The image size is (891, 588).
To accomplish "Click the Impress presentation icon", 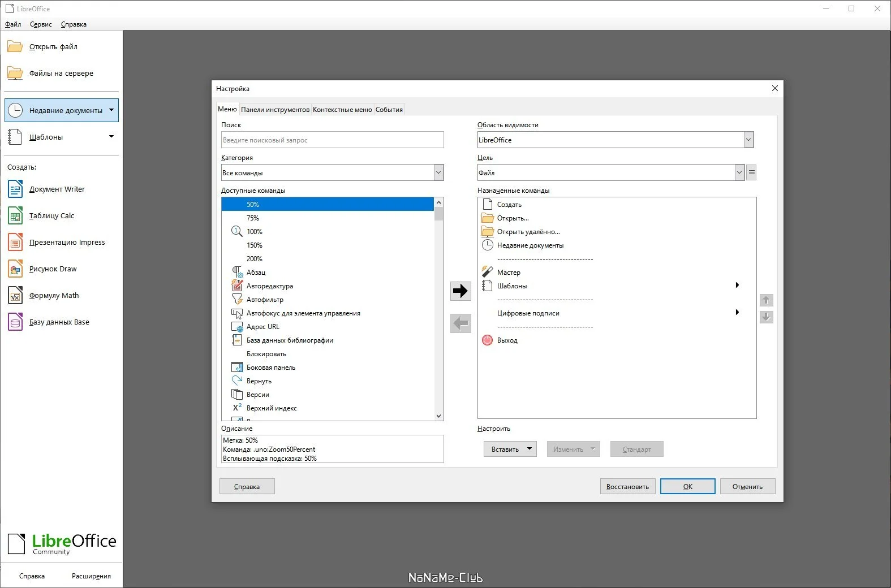I will tap(15, 242).
